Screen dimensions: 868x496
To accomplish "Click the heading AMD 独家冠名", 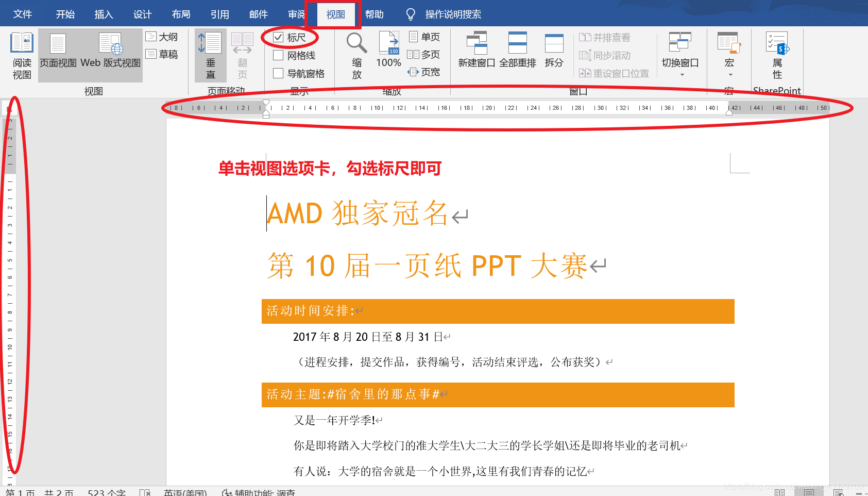I will tap(357, 213).
